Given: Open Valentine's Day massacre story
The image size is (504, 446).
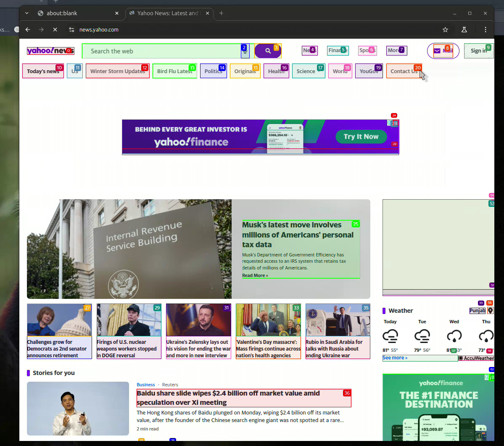Looking at the screenshot, I should [268, 331].
